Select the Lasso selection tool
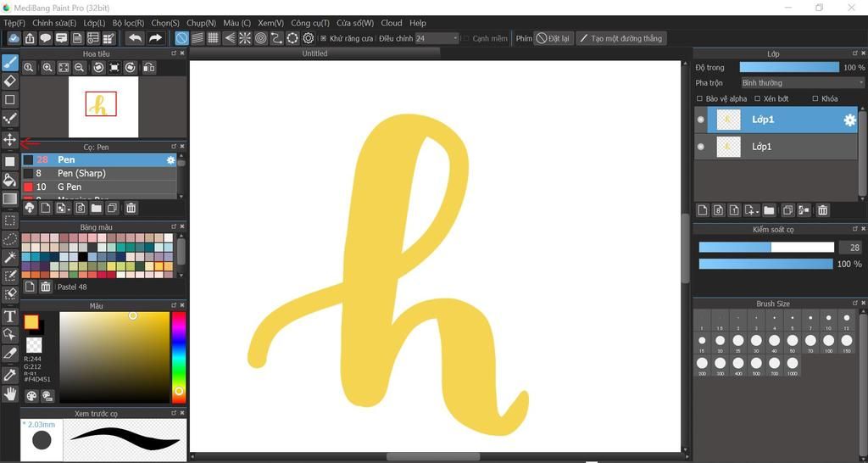 click(10, 239)
